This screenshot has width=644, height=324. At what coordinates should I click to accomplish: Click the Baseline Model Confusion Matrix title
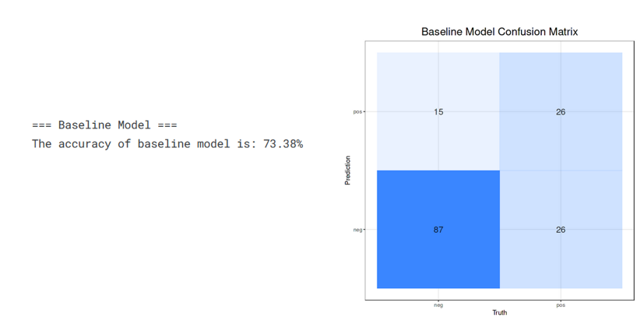pyautogui.click(x=499, y=32)
